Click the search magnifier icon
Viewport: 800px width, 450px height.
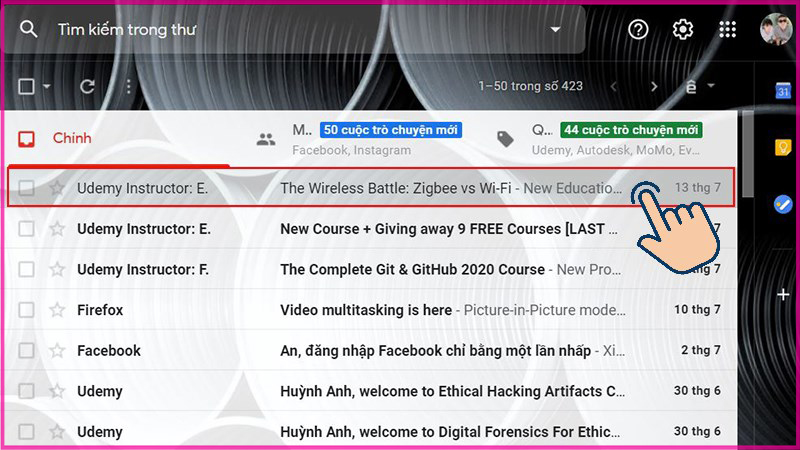(x=29, y=29)
